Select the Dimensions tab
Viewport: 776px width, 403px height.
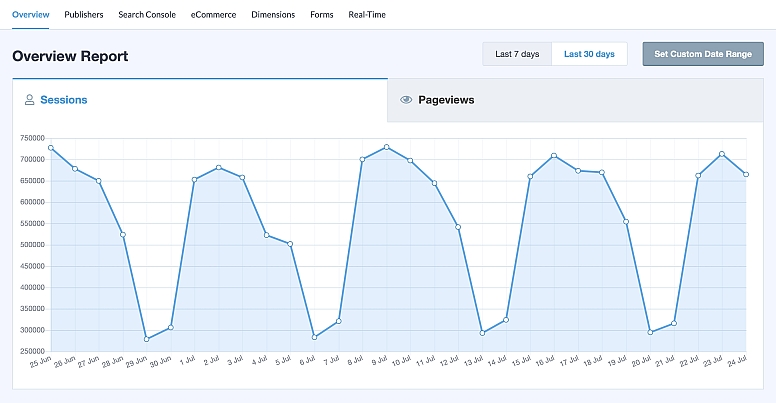click(x=273, y=15)
